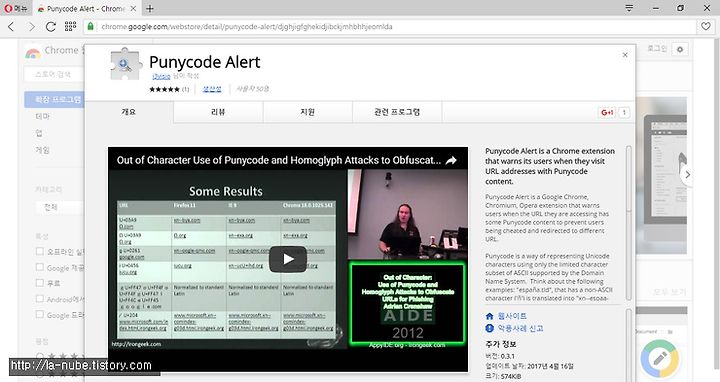Open the settings gear in the store header
The height and width of the screenshot is (382, 720).
[x=680, y=49]
